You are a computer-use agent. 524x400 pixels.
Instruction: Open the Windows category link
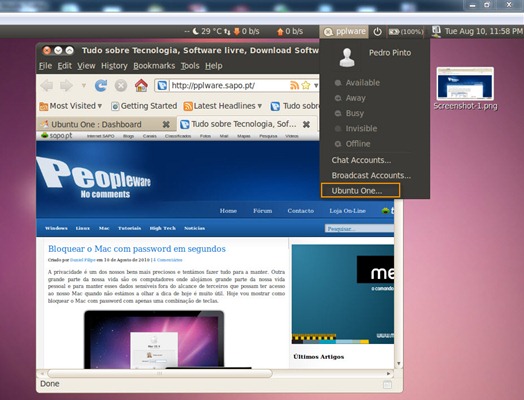coord(56,228)
